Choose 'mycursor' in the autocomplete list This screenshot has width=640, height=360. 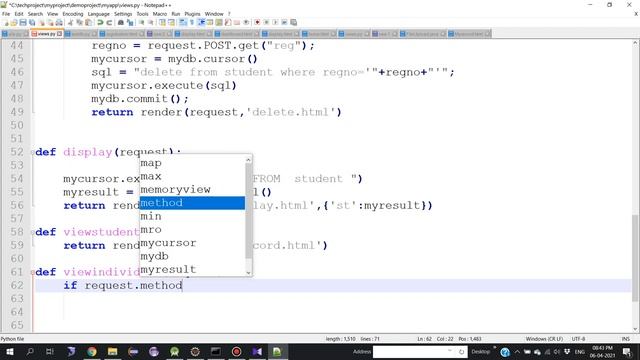pyautogui.click(x=192, y=243)
